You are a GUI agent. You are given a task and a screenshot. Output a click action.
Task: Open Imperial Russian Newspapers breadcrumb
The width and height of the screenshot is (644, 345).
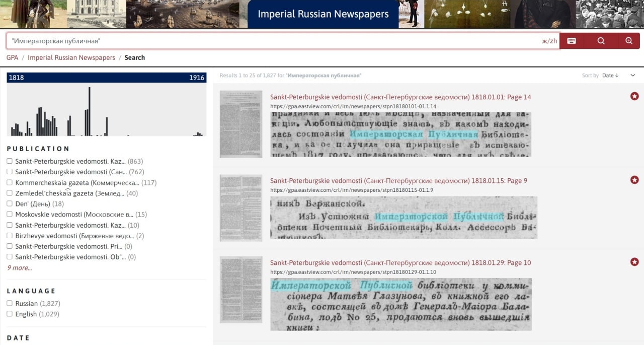click(71, 57)
